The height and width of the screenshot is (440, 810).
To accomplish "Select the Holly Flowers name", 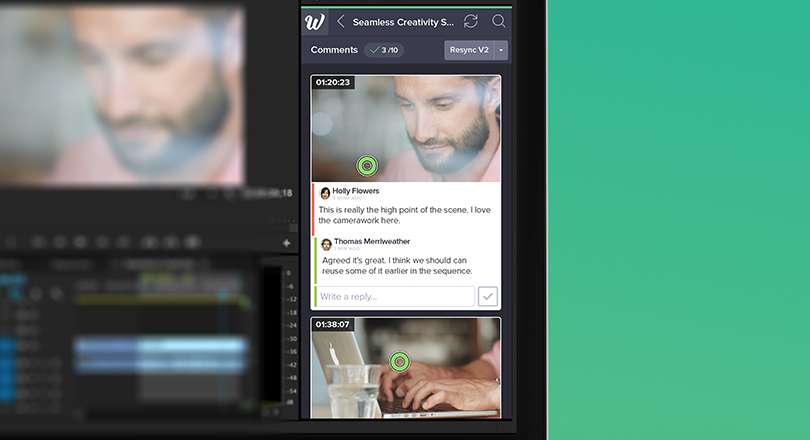I will [x=355, y=191].
